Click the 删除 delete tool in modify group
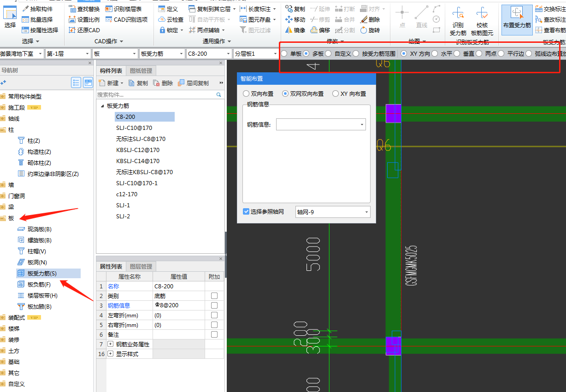The width and height of the screenshot is (566, 392). [x=370, y=19]
